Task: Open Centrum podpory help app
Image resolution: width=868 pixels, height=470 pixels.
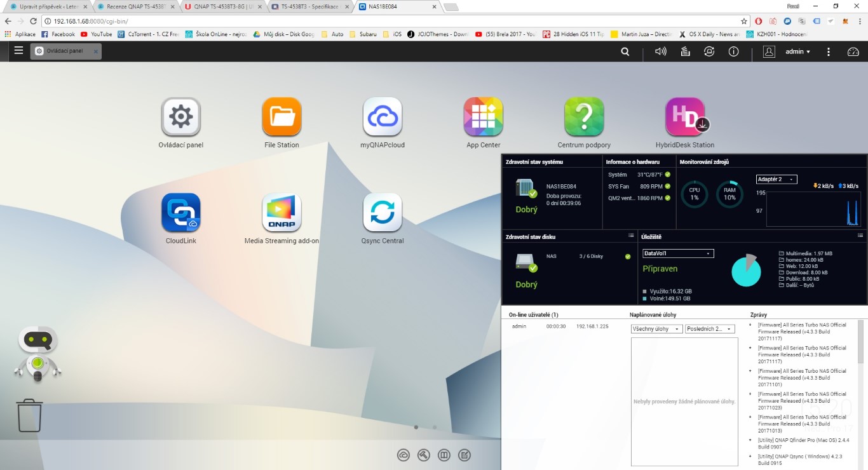Action: (x=584, y=117)
